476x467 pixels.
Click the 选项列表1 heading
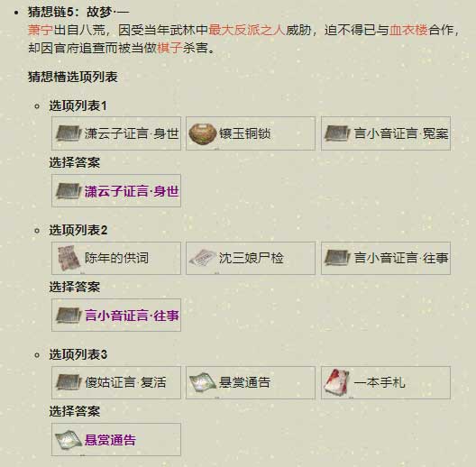(78, 106)
